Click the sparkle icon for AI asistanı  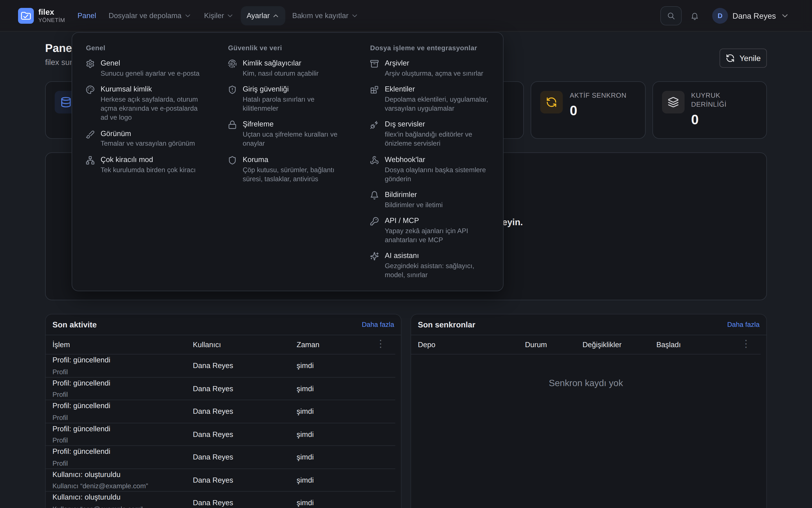(x=374, y=256)
